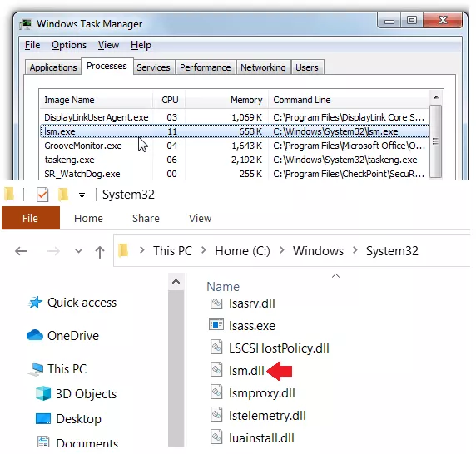476x454 pixels.
Task: Click the Desktop icon in navigation pane
Action: (43, 418)
